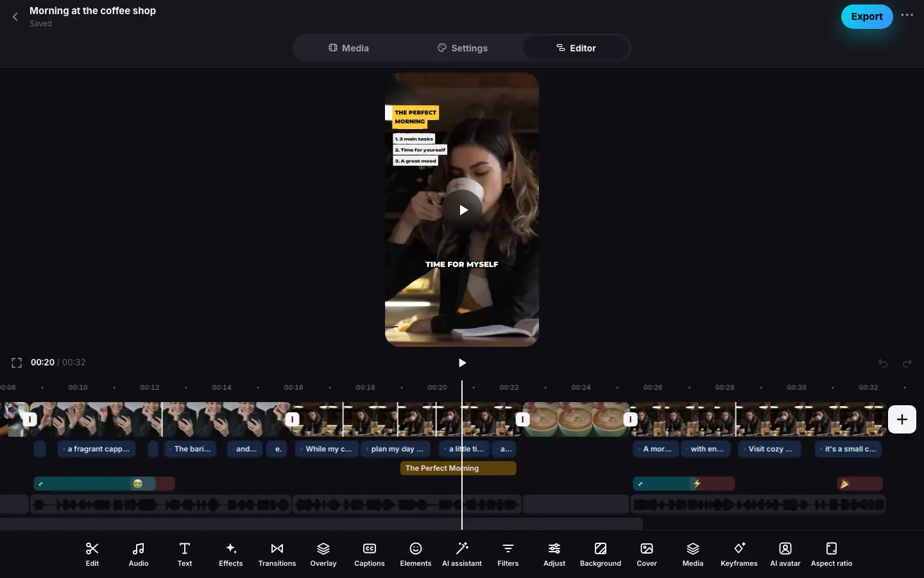Open the Transitions tool
924x578 pixels.
(277, 554)
